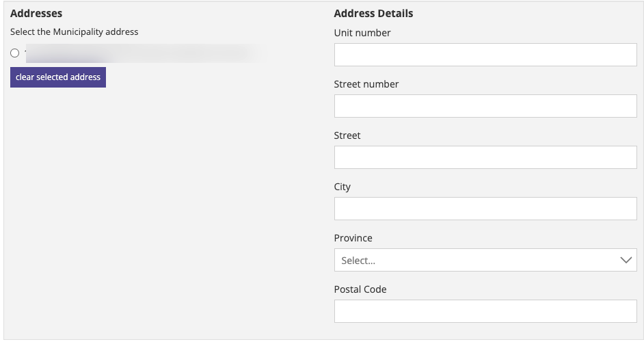Focus the City text field
This screenshot has height=342, width=644.
(x=485, y=209)
